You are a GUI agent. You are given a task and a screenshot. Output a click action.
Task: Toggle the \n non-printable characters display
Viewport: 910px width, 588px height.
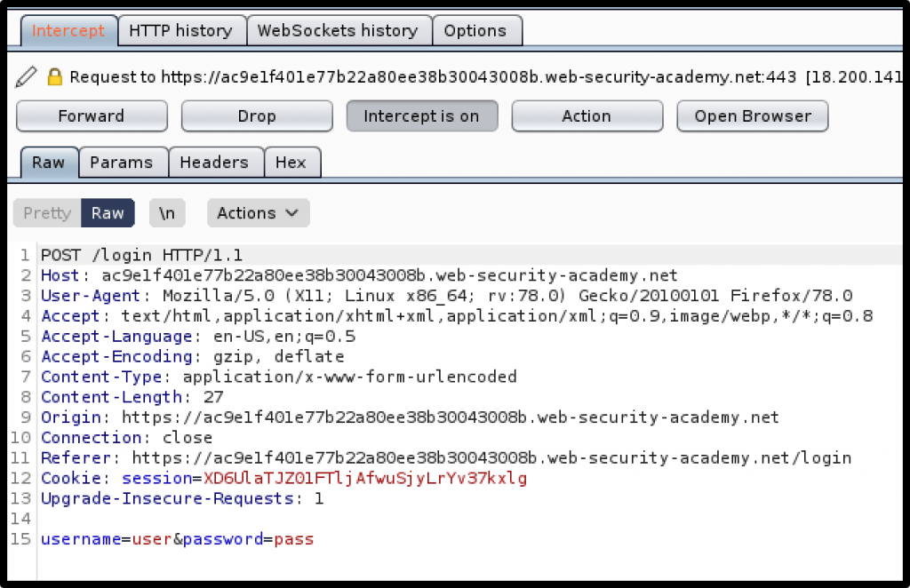[166, 213]
